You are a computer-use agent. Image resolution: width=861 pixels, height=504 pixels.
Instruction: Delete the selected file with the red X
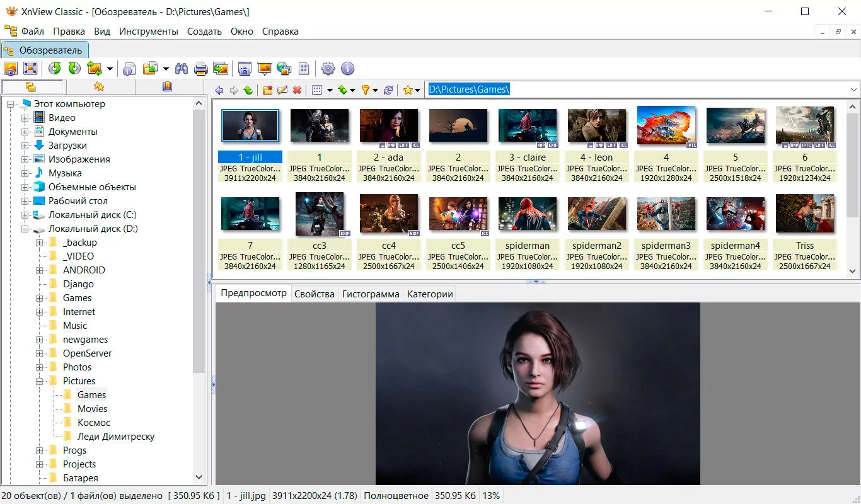(x=297, y=90)
